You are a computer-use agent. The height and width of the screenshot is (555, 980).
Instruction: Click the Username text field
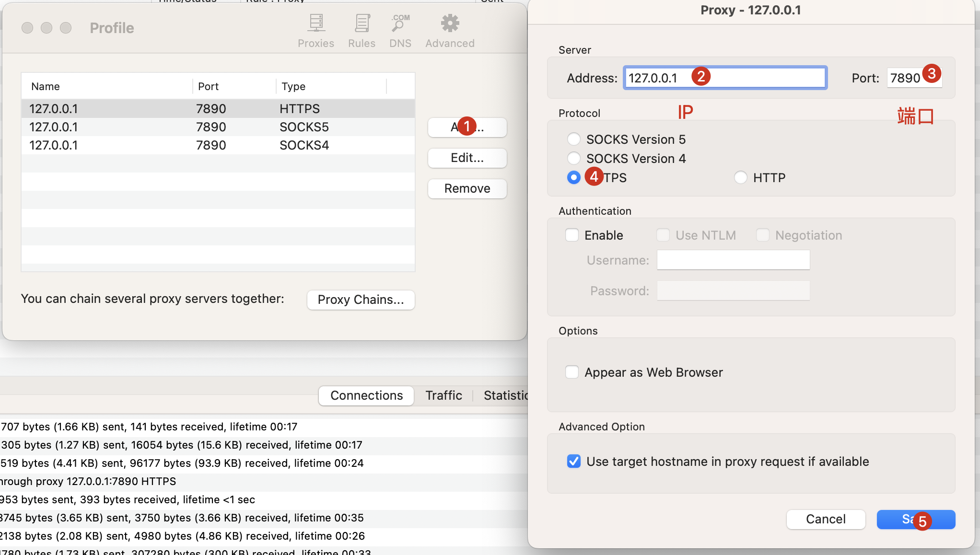pos(733,260)
